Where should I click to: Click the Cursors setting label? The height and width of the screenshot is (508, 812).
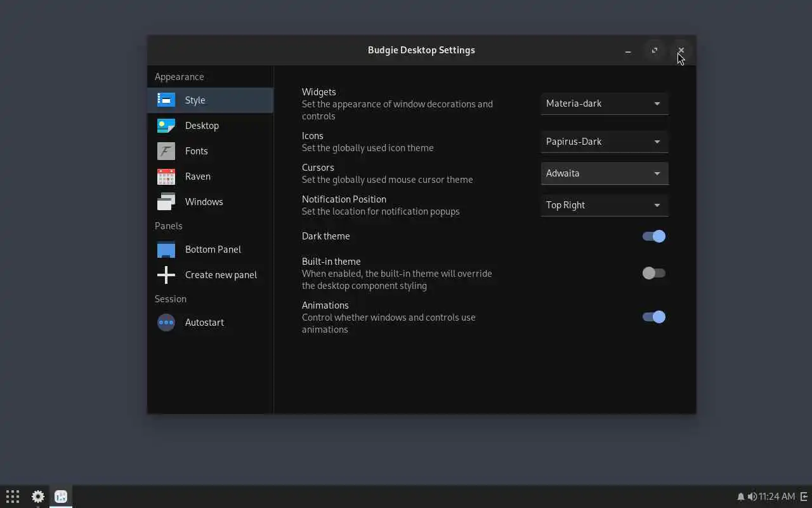point(318,168)
